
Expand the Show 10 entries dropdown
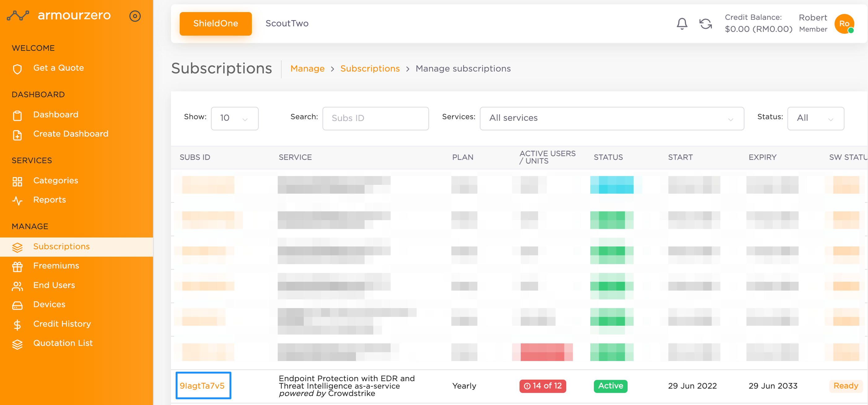[x=235, y=119]
